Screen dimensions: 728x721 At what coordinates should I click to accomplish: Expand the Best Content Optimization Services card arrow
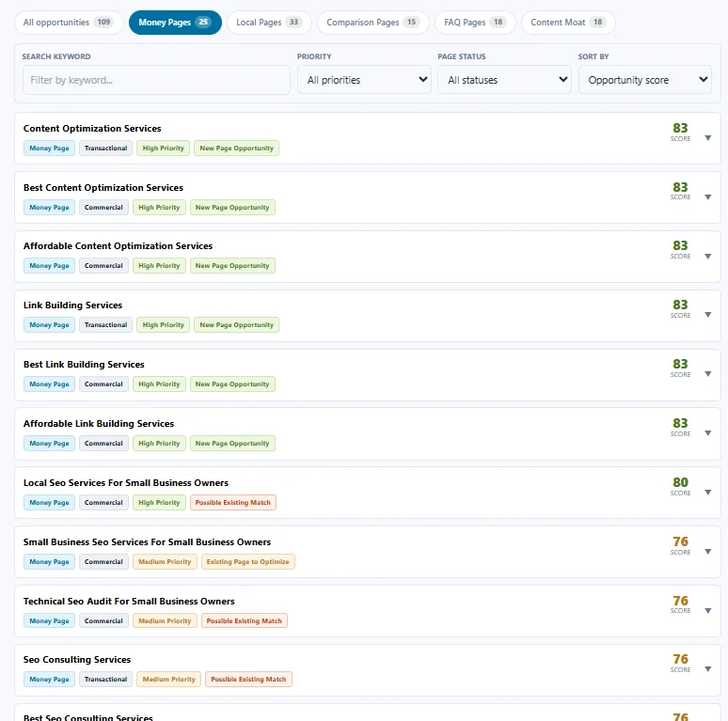point(707,197)
